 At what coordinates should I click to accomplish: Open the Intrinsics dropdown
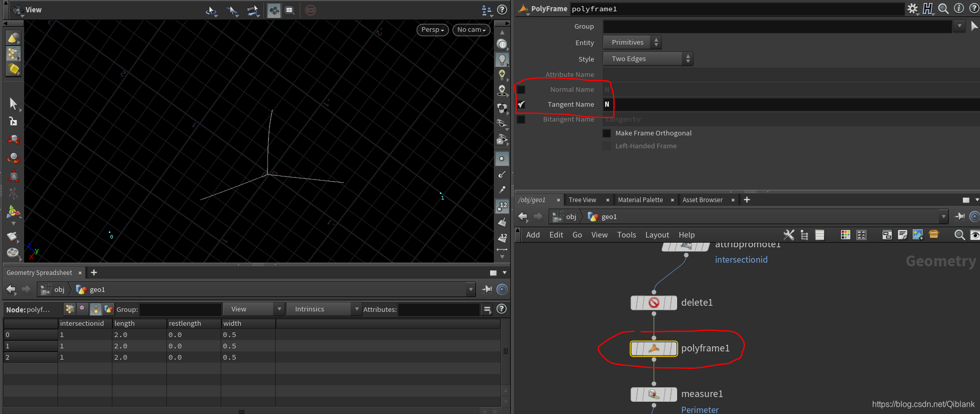(x=324, y=309)
